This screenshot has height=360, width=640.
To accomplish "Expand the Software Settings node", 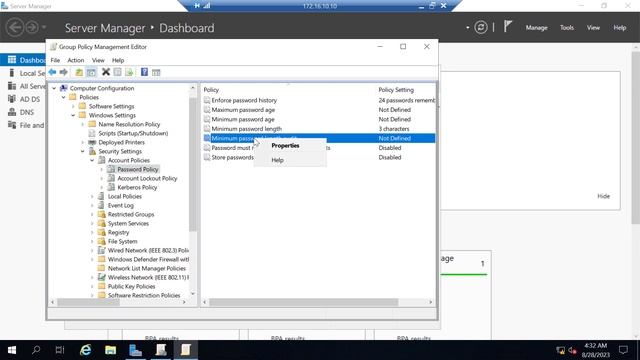I will pyautogui.click(x=73, y=106).
